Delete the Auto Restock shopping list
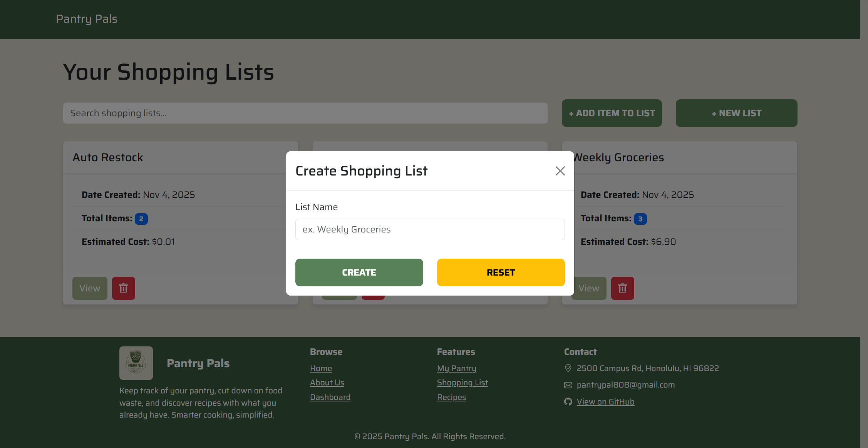The height and width of the screenshot is (448, 868). (x=123, y=288)
